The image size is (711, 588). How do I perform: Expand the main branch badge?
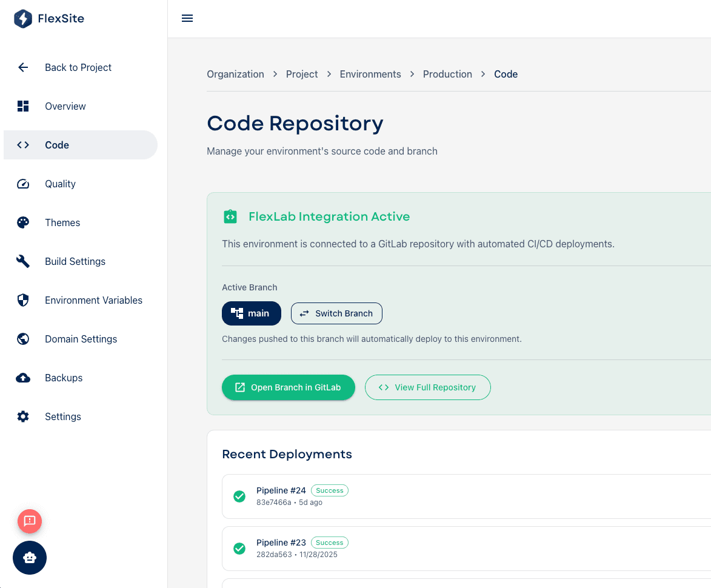(251, 313)
